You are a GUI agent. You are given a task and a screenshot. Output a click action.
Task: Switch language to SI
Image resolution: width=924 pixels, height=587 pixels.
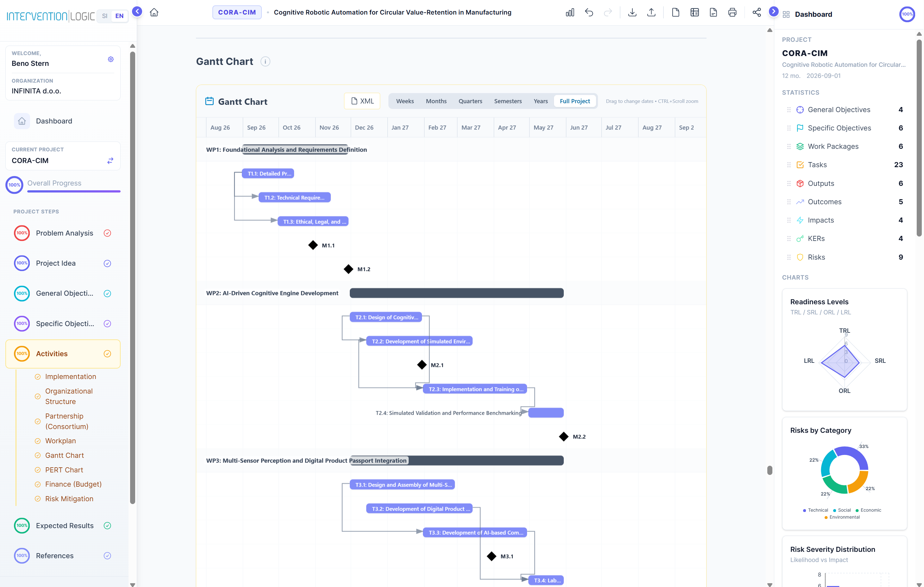(x=104, y=16)
